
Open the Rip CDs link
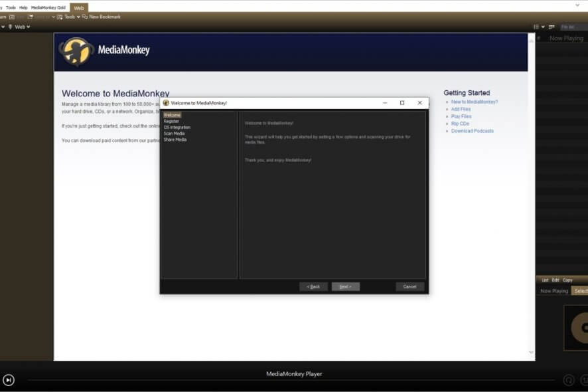(460, 124)
